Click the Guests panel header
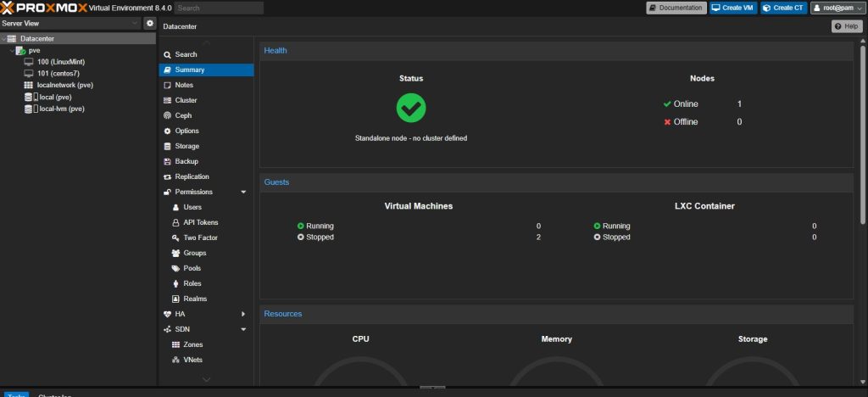868x397 pixels. pyautogui.click(x=556, y=182)
